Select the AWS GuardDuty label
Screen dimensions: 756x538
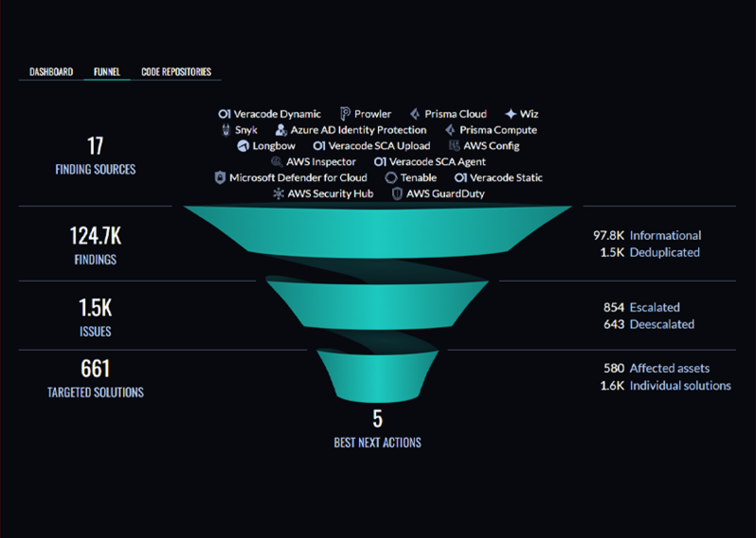pyautogui.click(x=446, y=193)
